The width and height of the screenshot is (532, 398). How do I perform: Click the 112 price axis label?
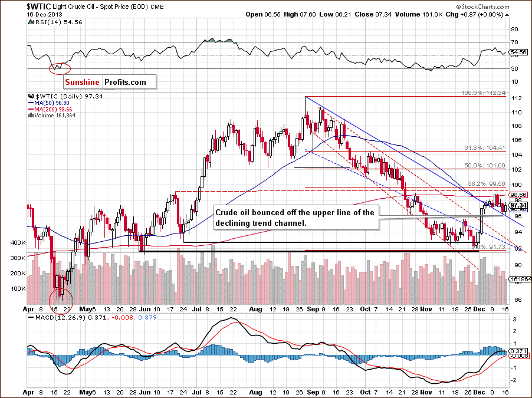tap(515, 98)
